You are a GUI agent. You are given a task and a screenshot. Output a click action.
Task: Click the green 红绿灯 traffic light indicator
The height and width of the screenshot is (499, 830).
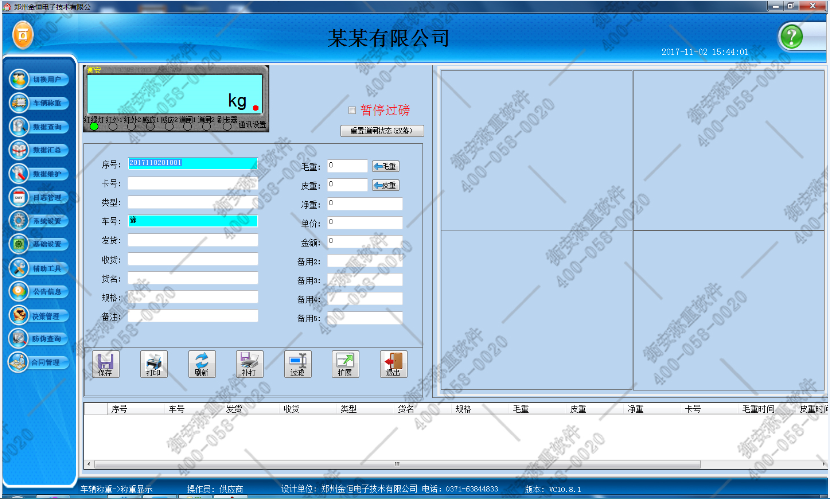(x=94, y=126)
